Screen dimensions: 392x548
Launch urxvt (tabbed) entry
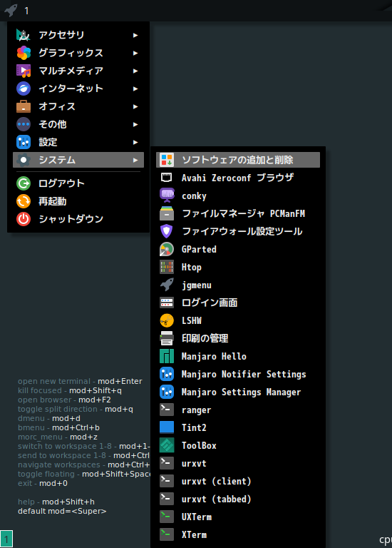238,499
